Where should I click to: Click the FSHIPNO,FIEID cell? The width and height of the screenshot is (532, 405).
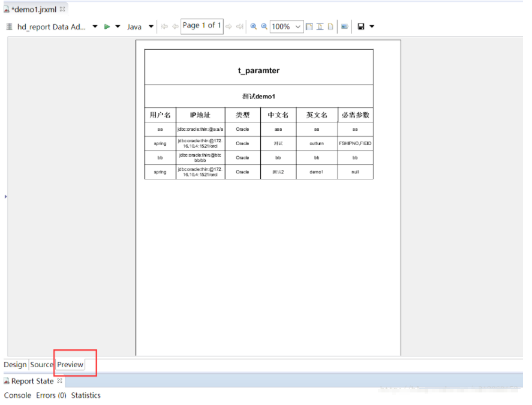tap(355, 143)
